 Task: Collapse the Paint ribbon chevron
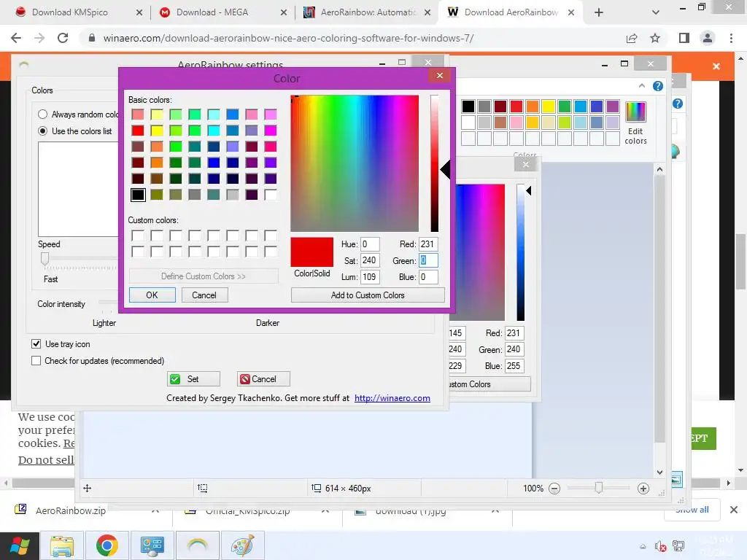642,86
